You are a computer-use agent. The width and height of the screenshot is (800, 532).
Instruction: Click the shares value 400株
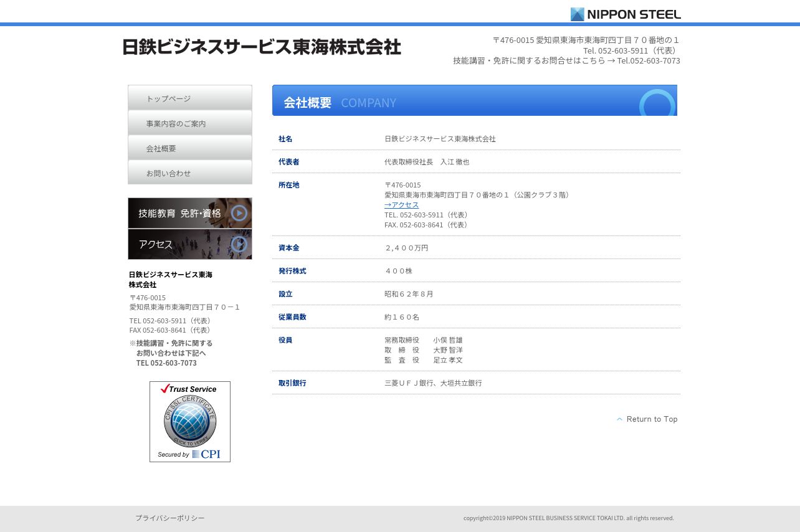(x=398, y=271)
